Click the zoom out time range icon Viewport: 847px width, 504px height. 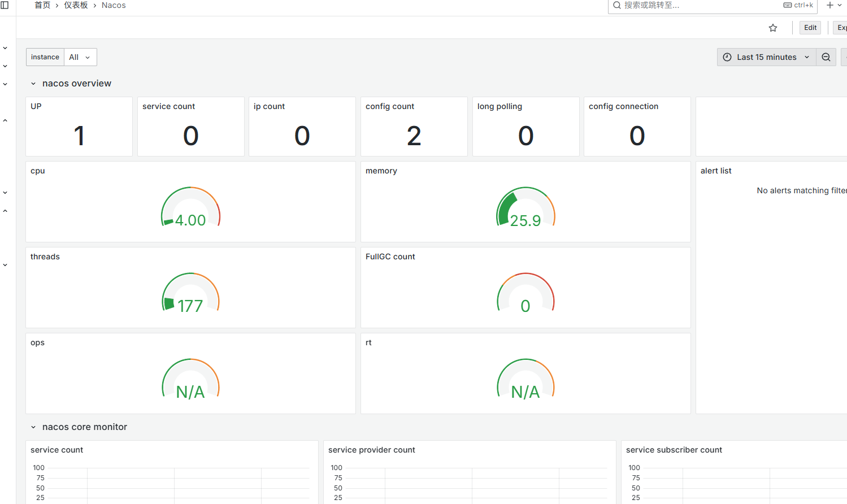coord(826,57)
